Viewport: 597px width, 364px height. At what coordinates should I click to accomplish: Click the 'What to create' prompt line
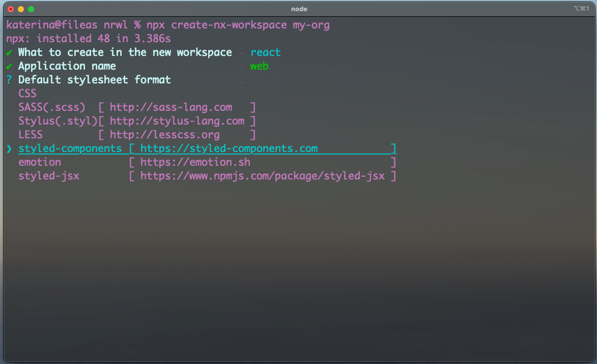pyautogui.click(x=125, y=52)
